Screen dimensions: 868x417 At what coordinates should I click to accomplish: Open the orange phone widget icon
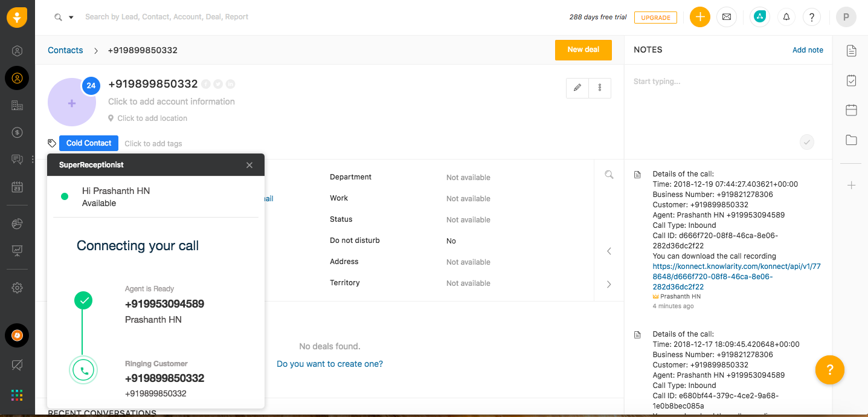(x=17, y=335)
